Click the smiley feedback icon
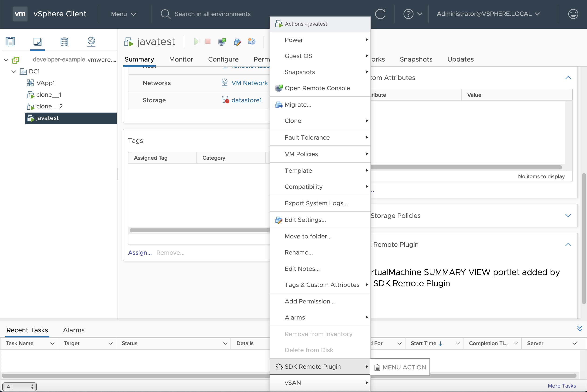This screenshot has width=587, height=392. point(573,14)
